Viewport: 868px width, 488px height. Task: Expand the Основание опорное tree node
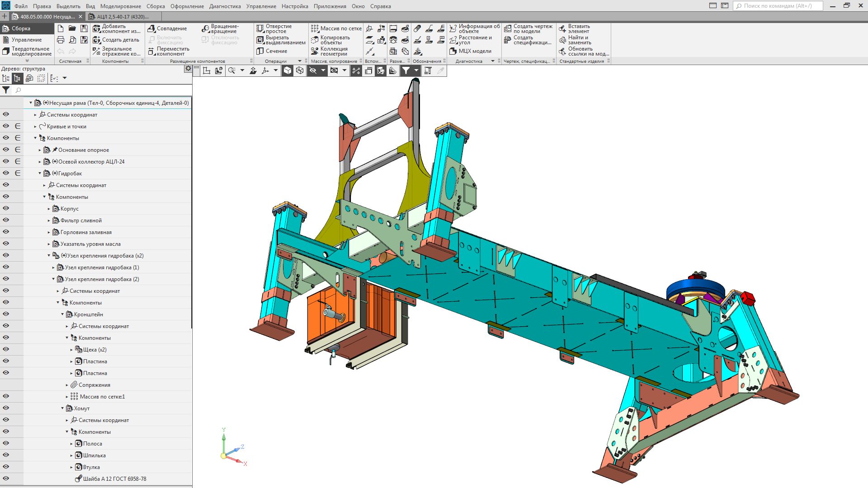(x=40, y=150)
